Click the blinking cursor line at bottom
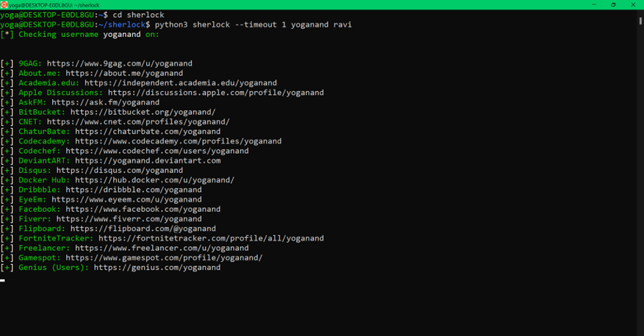The image size is (644, 336). [x=3, y=280]
